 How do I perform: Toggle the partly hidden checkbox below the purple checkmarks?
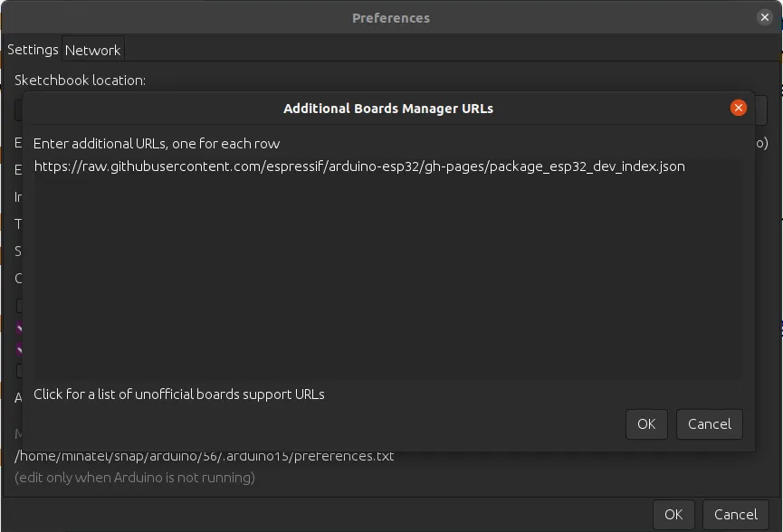[x=19, y=371]
